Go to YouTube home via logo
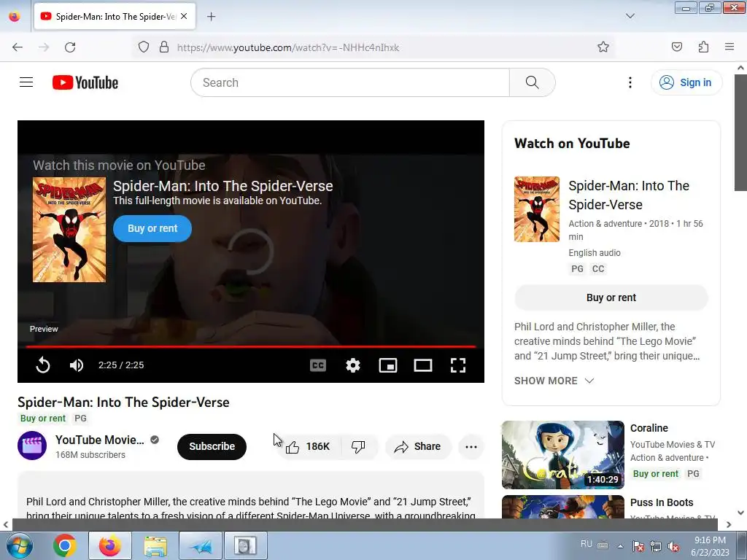Screen dimensions: 747x560 pyautogui.click(x=85, y=82)
